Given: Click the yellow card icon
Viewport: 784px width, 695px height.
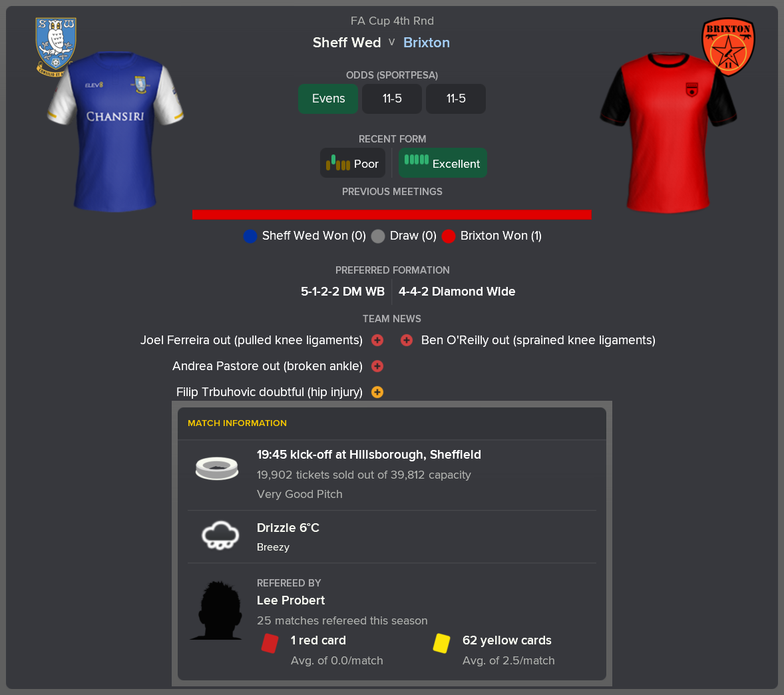Looking at the screenshot, I should tap(441, 643).
